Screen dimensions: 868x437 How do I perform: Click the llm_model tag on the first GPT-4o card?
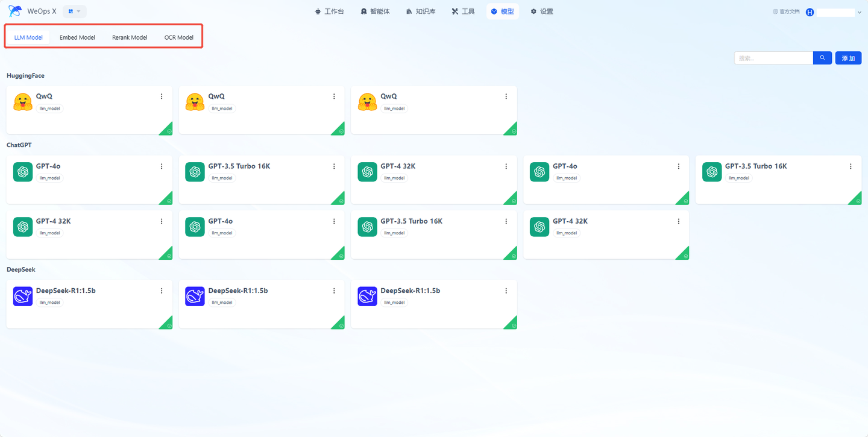coord(49,178)
